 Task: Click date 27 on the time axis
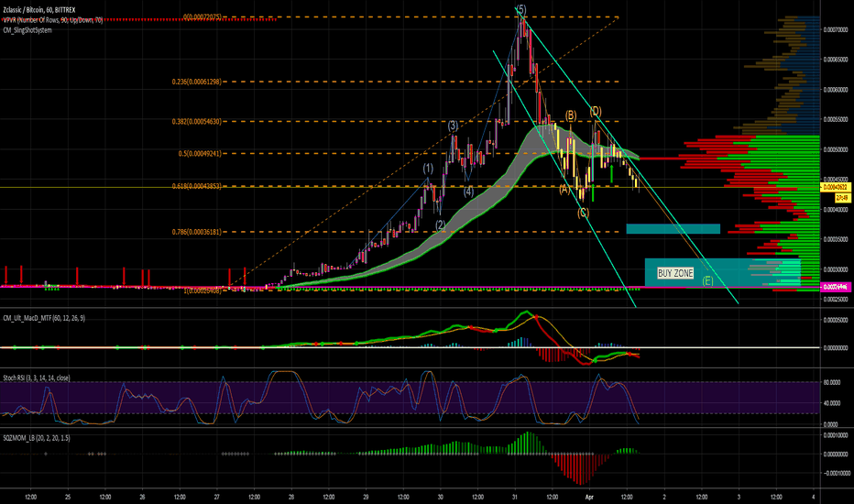point(217,497)
